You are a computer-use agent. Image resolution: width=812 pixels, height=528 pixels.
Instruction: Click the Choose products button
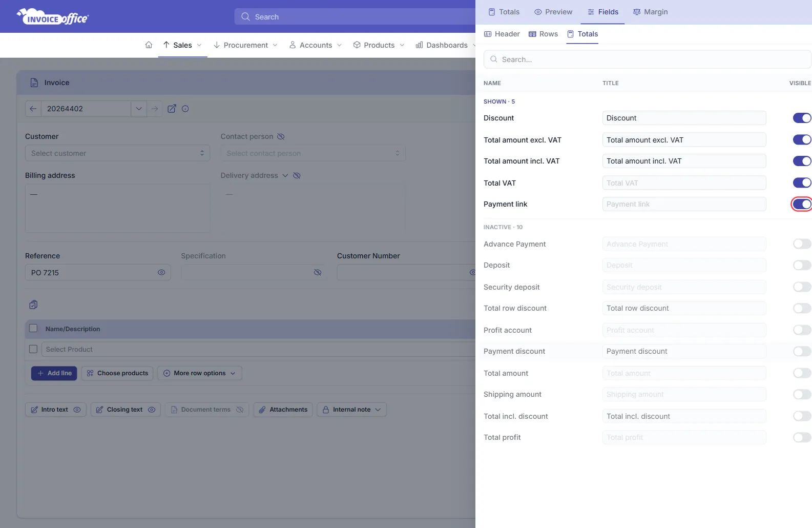[117, 373]
